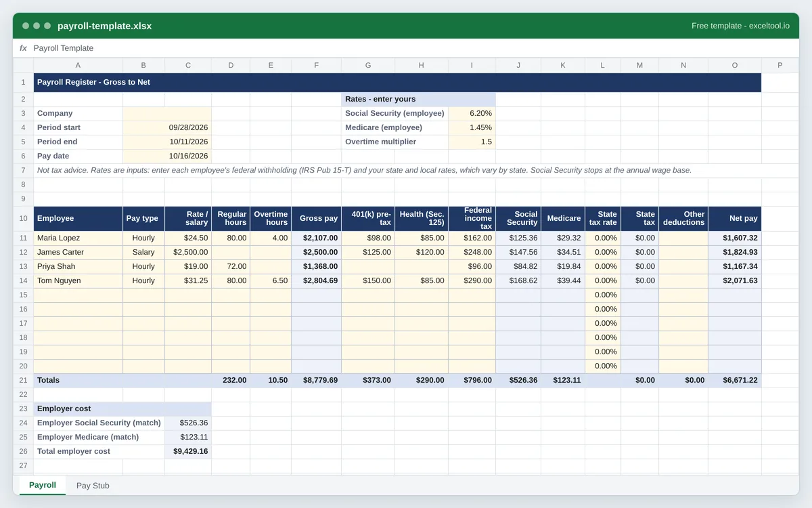812x508 pixels.
Task: Edit Social Security rate 6.20%
Action: tap(472, 113)
